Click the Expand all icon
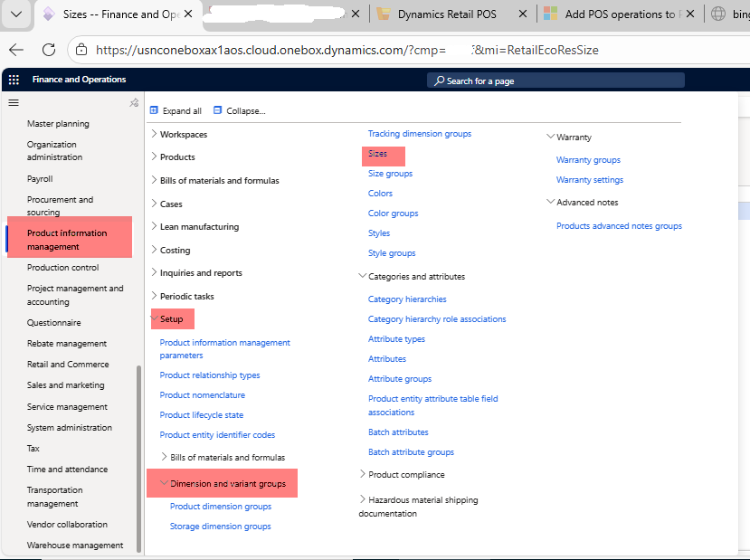Image resolution: width=750 pixels, height=560 pixels. 154,110
